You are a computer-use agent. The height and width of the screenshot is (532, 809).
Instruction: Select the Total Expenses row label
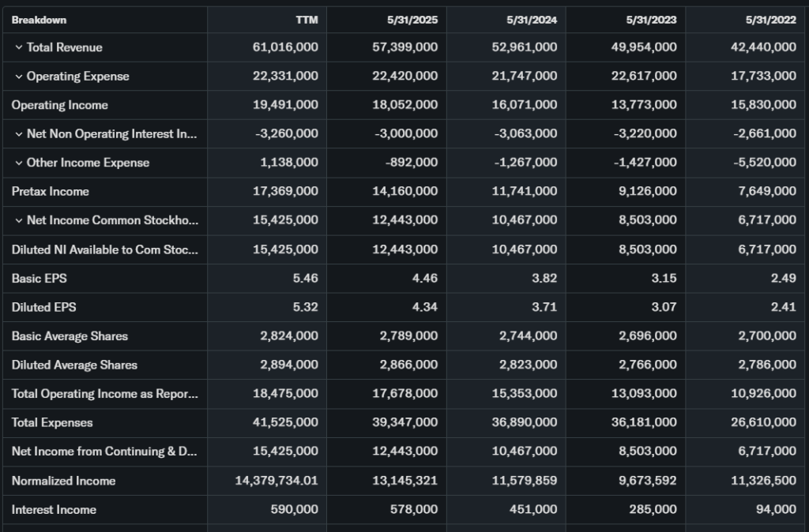pos(52,422)
